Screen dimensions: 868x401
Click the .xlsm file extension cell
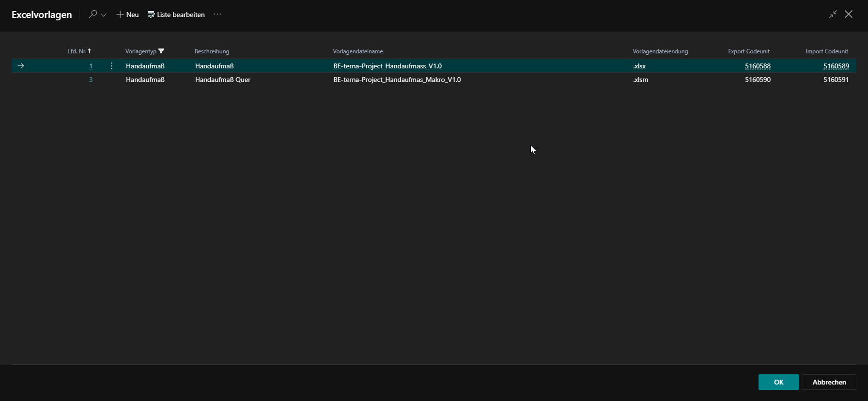640,80
